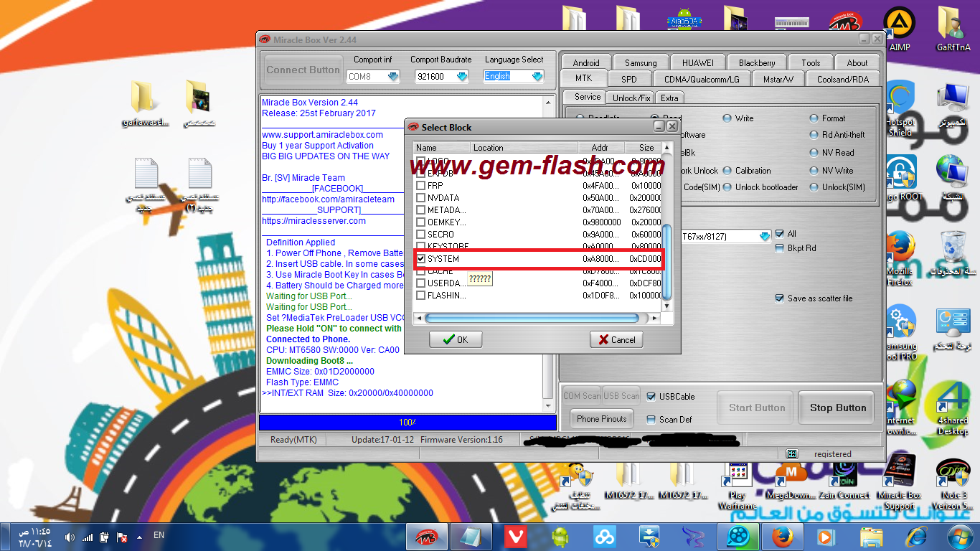Launch Vivaldi from the taskbar
Image resolution: width=980 pixels, height=551 pixels.
(x=515, y=536)
